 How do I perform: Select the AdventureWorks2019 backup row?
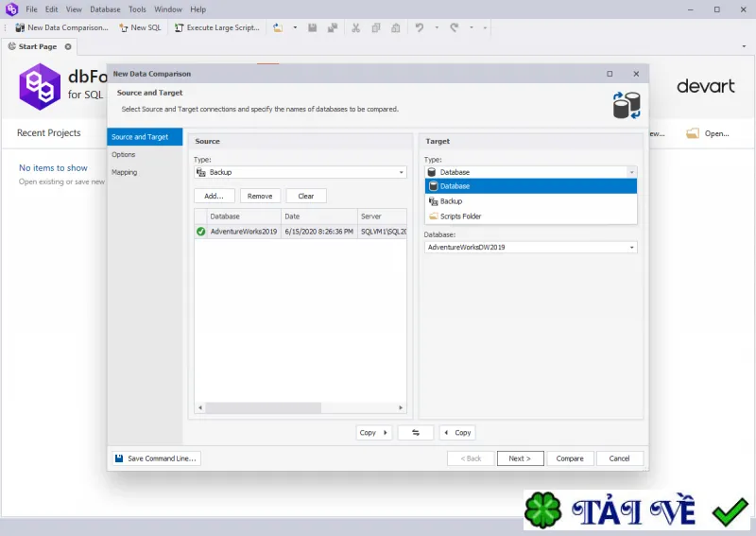pos(301,232)
